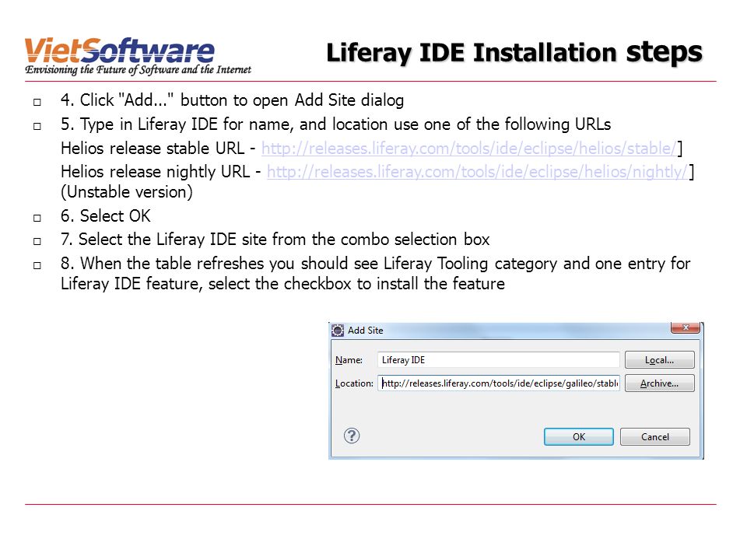Click the 'Liferay IDE Installation steps' heading

point(514,52)
